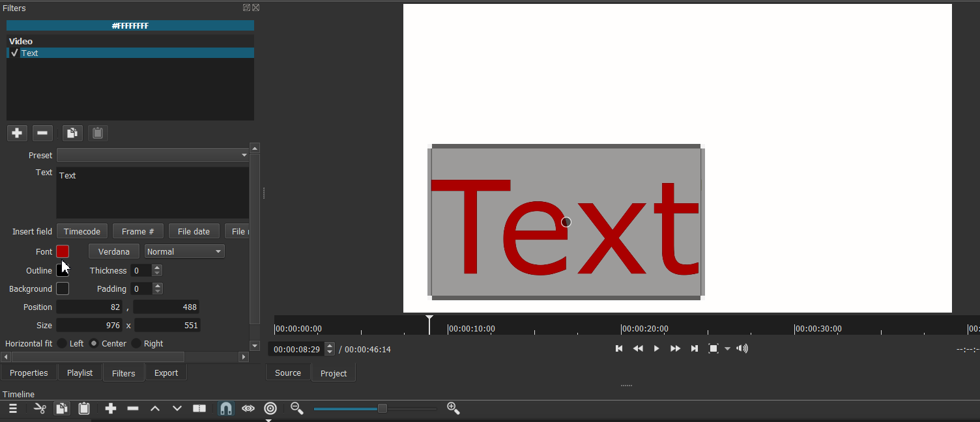
Task: Pick the Background color swatch
Action: click(63, 288)
